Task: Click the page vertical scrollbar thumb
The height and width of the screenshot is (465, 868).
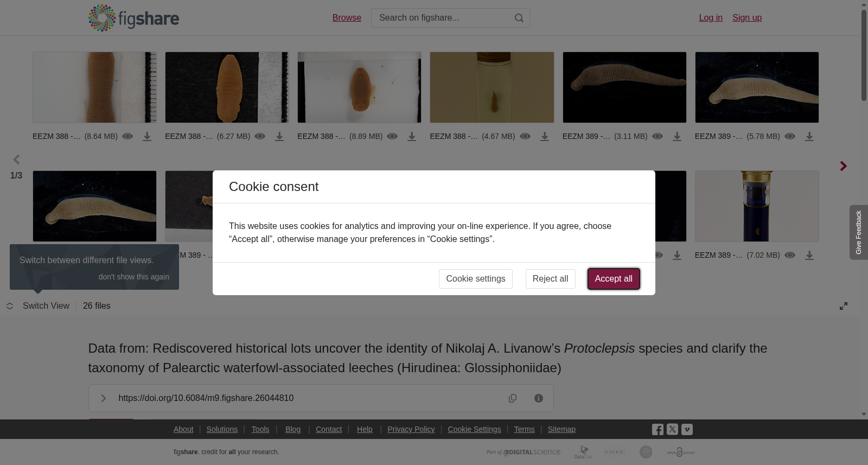Action: [864, 54]
